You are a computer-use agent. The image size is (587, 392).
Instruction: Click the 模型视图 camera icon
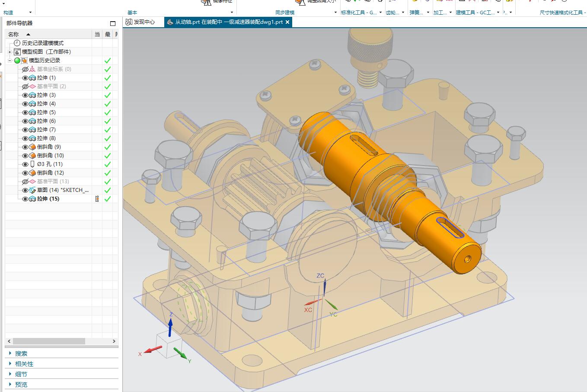tap(17, 52)
